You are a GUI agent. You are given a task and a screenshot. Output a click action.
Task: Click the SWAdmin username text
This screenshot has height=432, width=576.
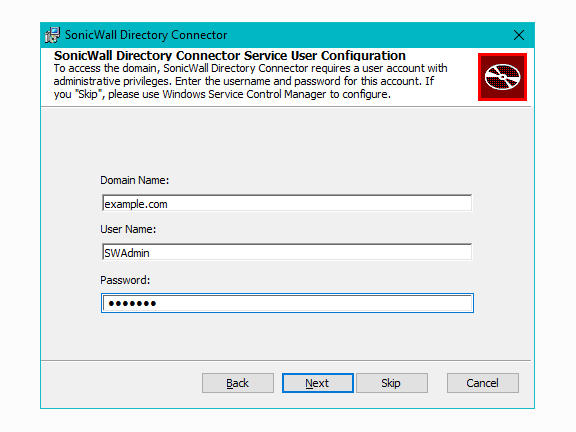coord(127,253)
